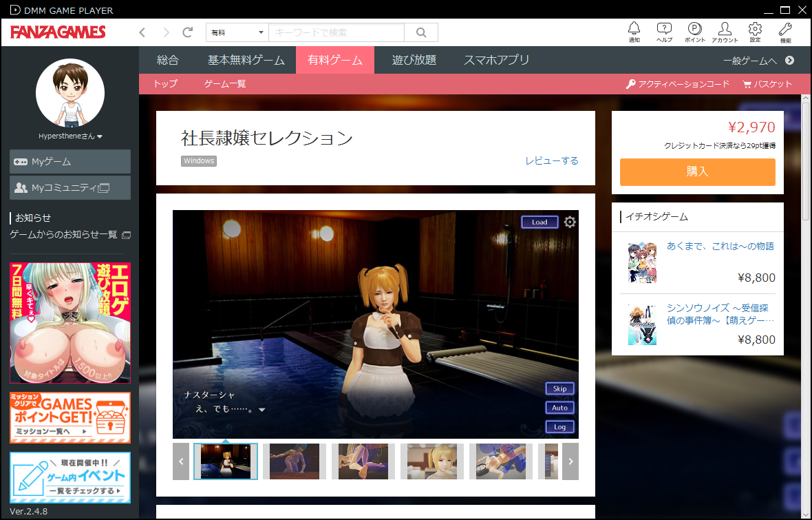Click the 社長隷嬢セレクション title
The height and width of the screenshot is (520, 812).
point(267,138)
